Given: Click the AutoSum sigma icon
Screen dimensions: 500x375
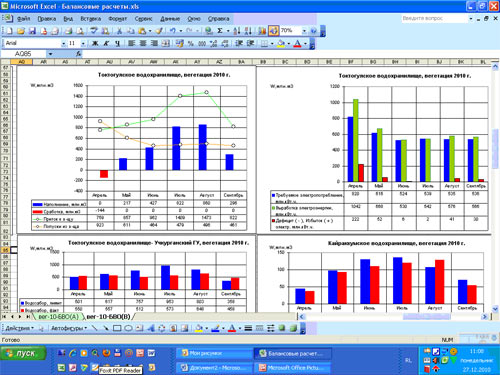Looking at the screenshot, I should click(x=220, y=31).
